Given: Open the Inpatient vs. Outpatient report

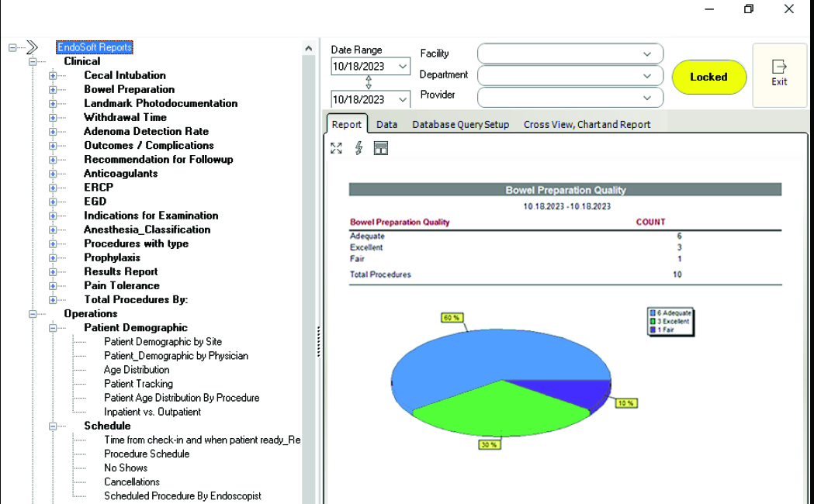Looking at the screenshot, I should click(152, 412).
